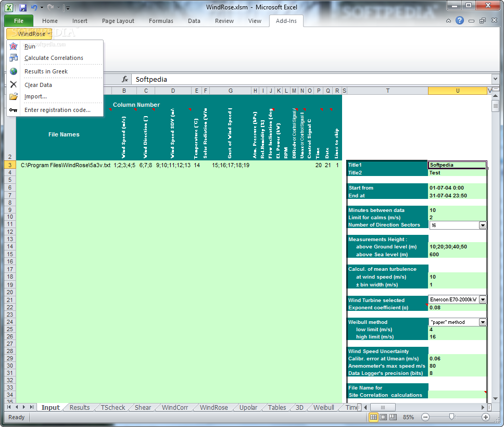Choose Results in Greek menu entry
504x427 pixels.
(x=55, y=71)
